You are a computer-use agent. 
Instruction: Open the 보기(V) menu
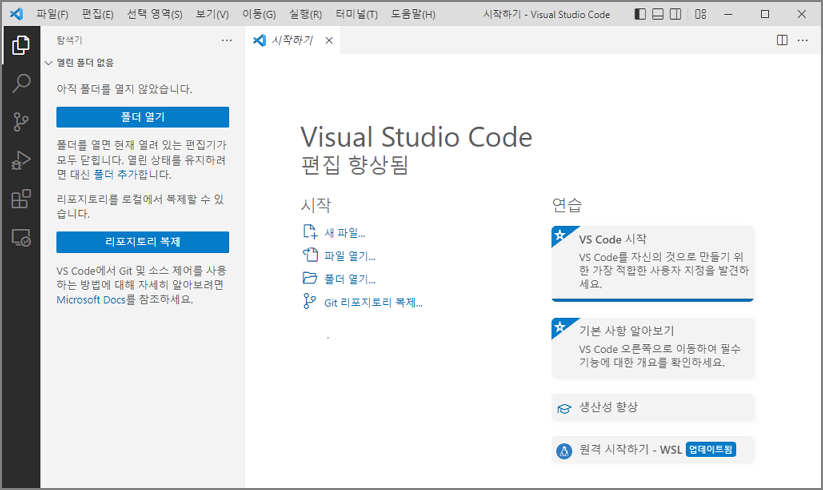[x=212, y=14]
